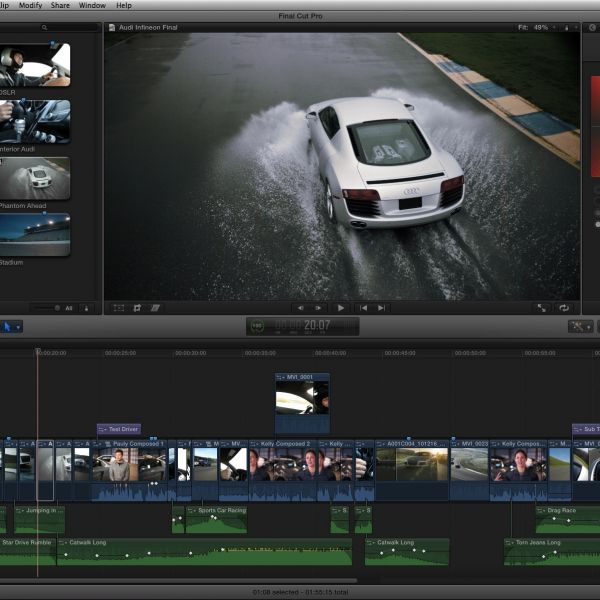This screenshot has height=600, width=600.
Task: Toggle loop playback icon below viewer
Action: pyautogui.click(x=564, y=308)
